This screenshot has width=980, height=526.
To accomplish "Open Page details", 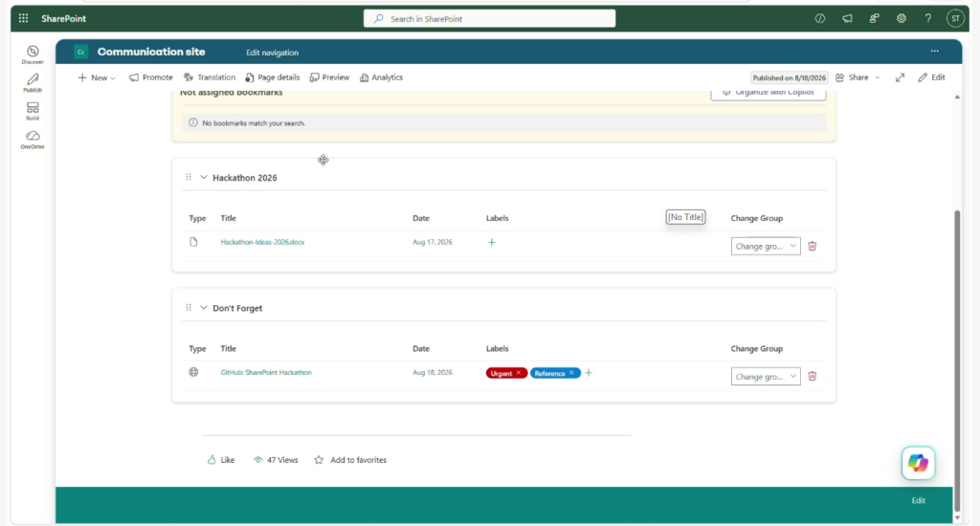I will pyautogui.click(x=273, y=77).
